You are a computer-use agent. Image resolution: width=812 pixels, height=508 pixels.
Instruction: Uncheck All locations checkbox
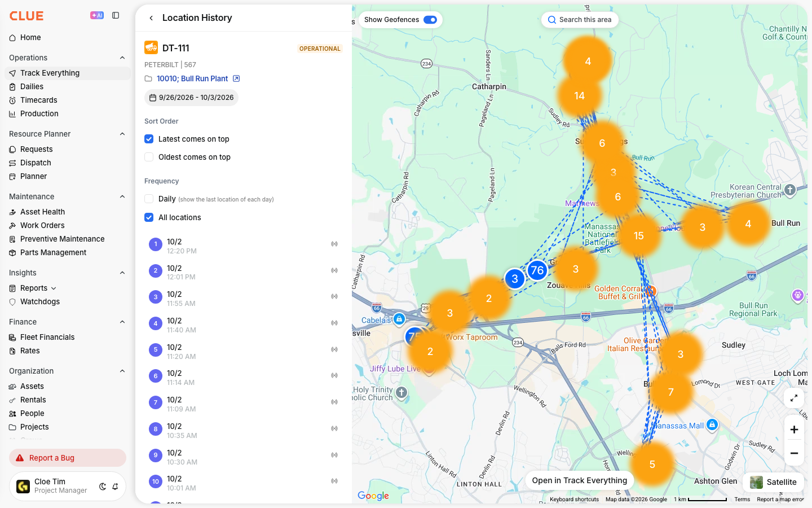(x=149, y=217)
